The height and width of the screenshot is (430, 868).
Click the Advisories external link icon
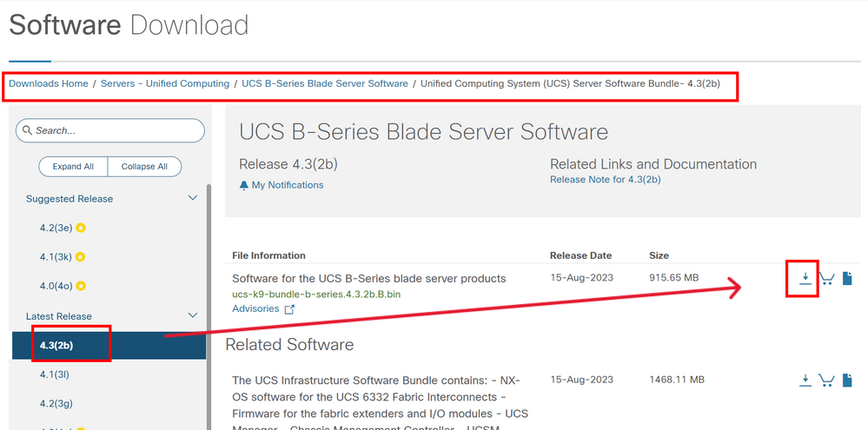(289, 309)
